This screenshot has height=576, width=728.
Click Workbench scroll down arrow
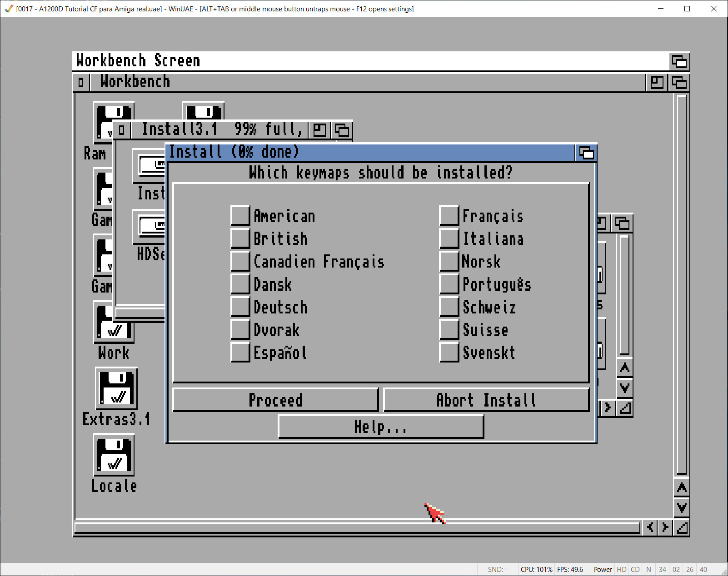pyautogui.click(x=682, y=507)
